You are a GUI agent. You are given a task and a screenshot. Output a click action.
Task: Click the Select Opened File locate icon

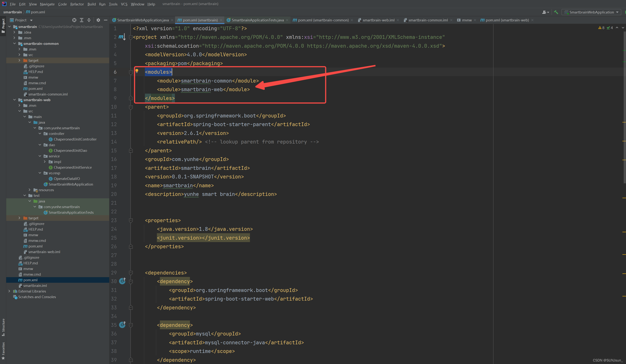pos(74,20)
